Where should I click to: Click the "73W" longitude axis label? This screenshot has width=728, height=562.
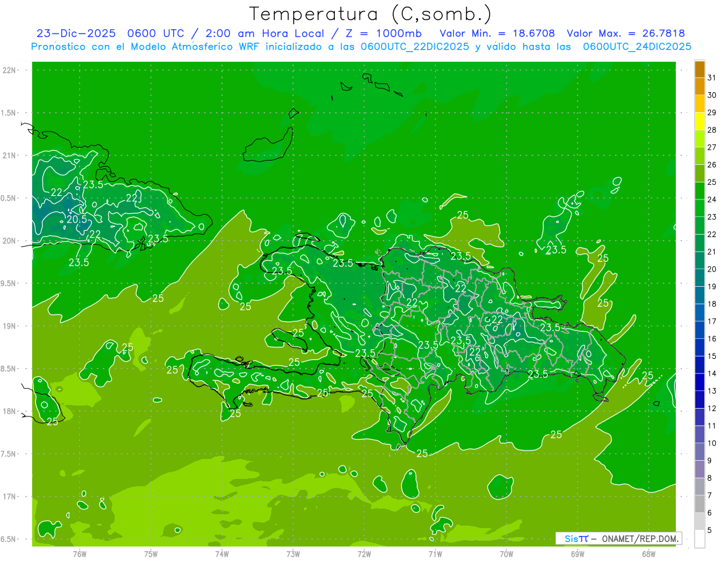click(293, 554)
